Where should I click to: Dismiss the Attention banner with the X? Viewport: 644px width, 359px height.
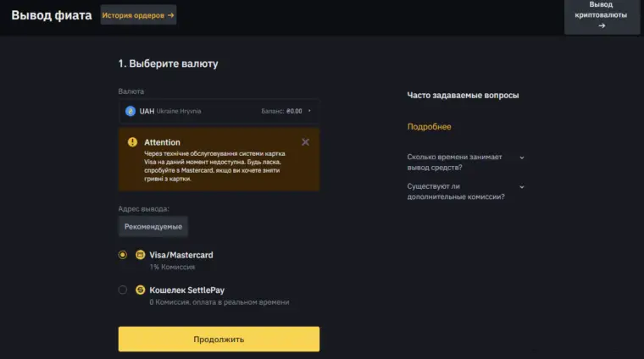(x=305, y=142)
